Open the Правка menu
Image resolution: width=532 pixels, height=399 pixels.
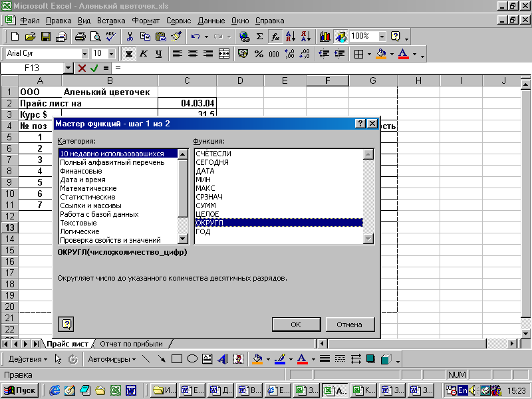[59, 21]
